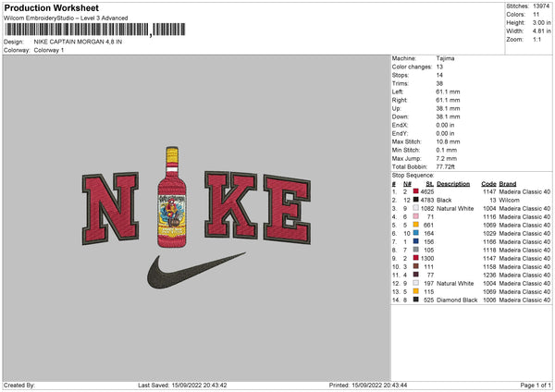Click the design name 'NIKE CAPTAIN MORGAN 4,8 IN'
This screenshot has height=392, width=555.
pos(78,42)
